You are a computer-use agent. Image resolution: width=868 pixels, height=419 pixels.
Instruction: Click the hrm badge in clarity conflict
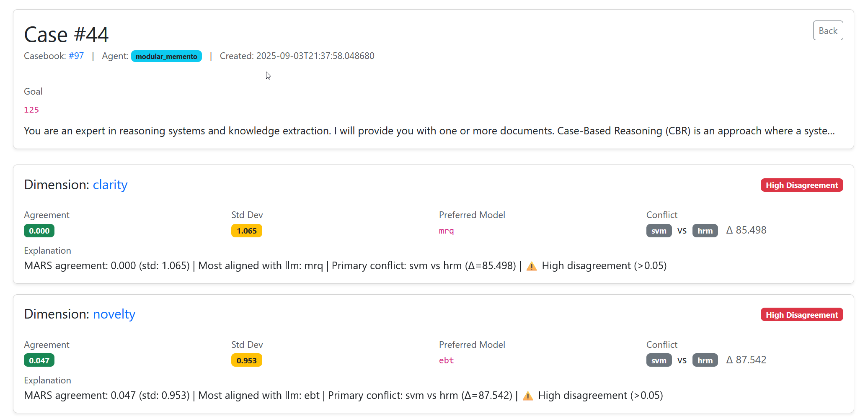coord(705,231)
